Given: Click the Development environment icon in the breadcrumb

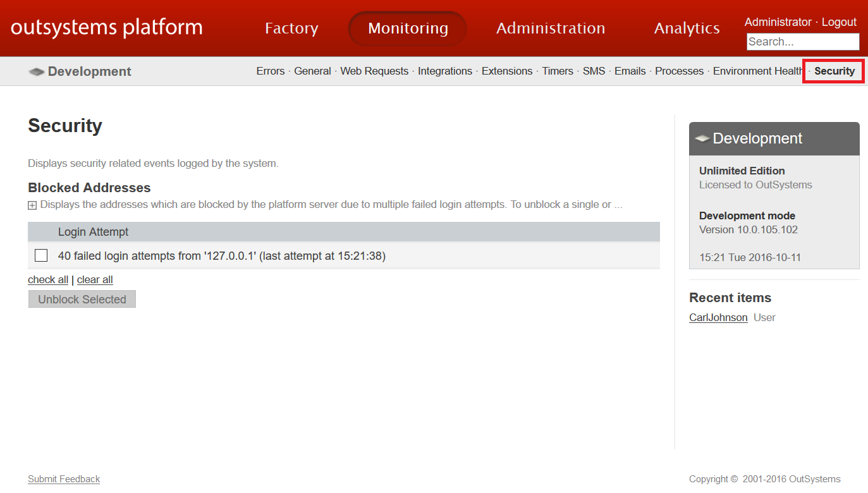Looking at the screenshot, I should (x=36, y=71).
